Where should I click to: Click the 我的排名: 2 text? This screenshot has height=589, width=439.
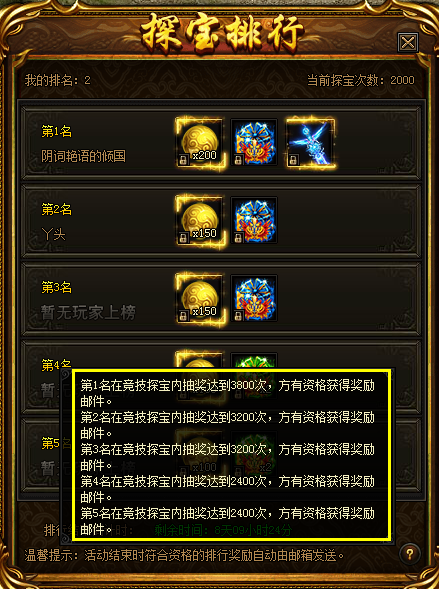tap(57, 80)
